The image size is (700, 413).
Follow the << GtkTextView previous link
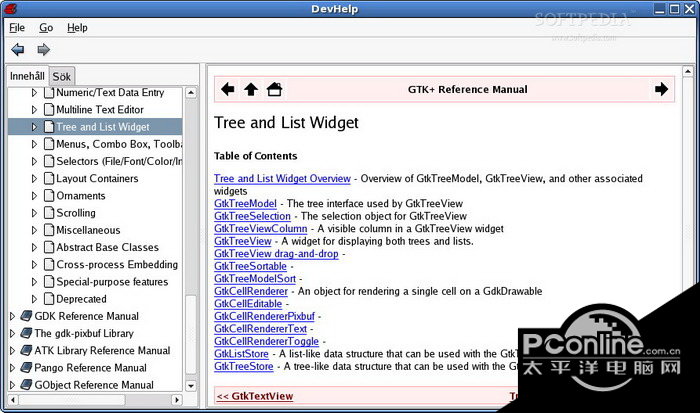(255, 396)
